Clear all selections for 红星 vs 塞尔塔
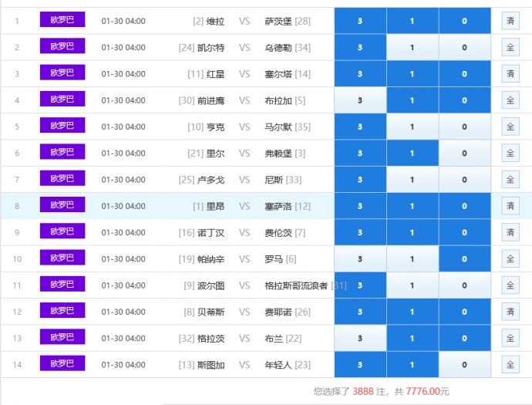532x405 pixels. click(510, 74)
